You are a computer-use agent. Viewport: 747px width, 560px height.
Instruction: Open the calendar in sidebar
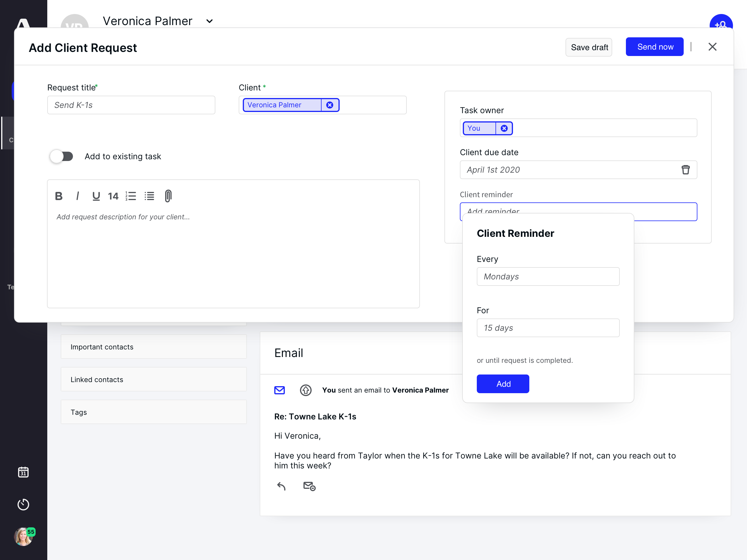pos(23,472)
